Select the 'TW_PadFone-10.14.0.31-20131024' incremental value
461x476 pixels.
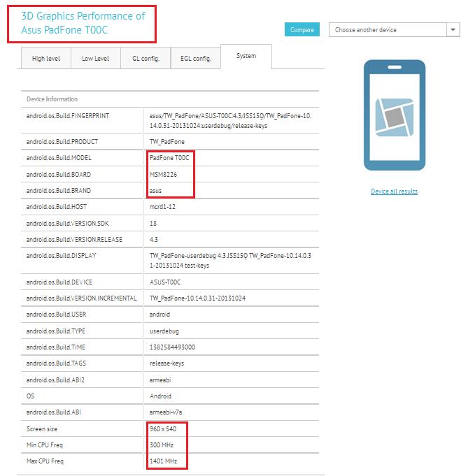click(x=197, y=298)
